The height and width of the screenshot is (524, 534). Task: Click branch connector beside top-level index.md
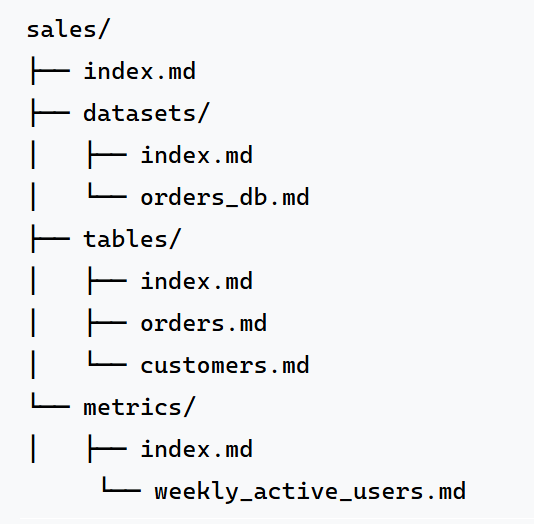point(50,71)
